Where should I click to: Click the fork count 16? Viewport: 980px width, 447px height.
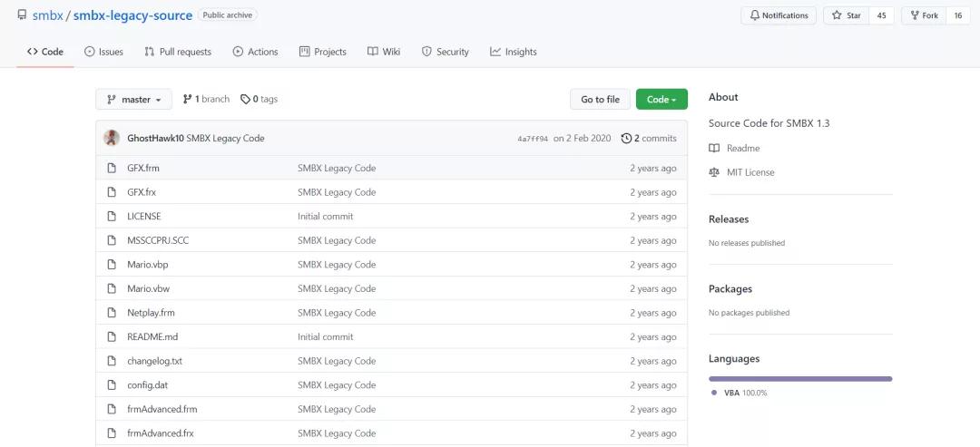tap(958, 15)
